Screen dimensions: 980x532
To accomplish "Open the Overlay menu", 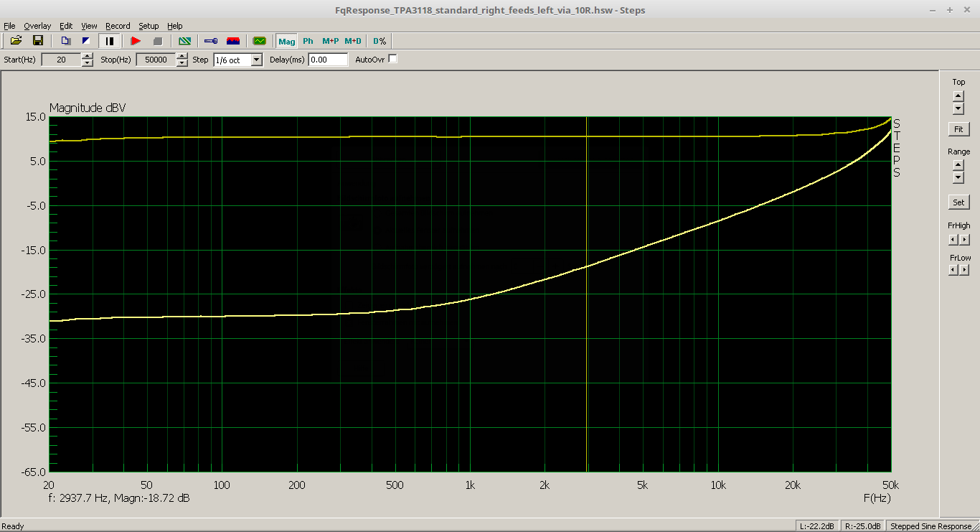I will coord(37,26).
